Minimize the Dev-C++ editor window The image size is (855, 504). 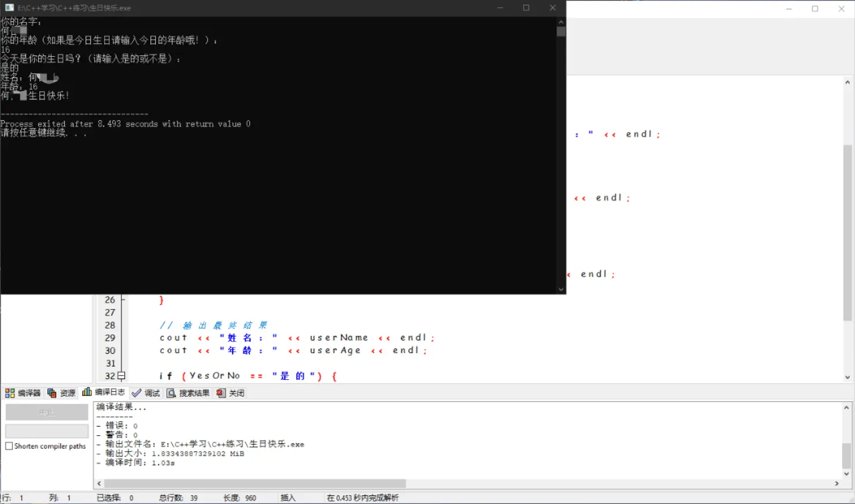tap(788, 9)
